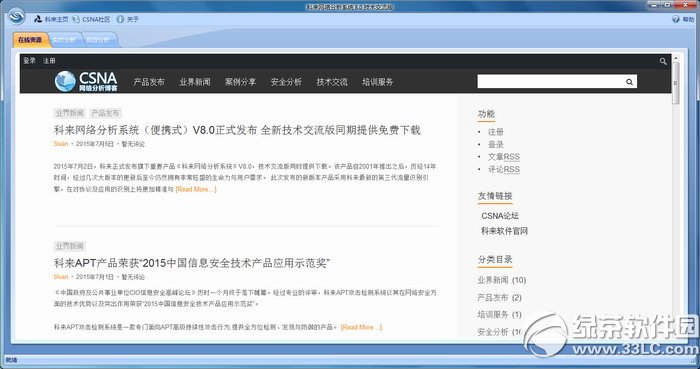
Task: Select the 培训服务 (1) category
Action: pyautogui.click(x=500, y=315)
